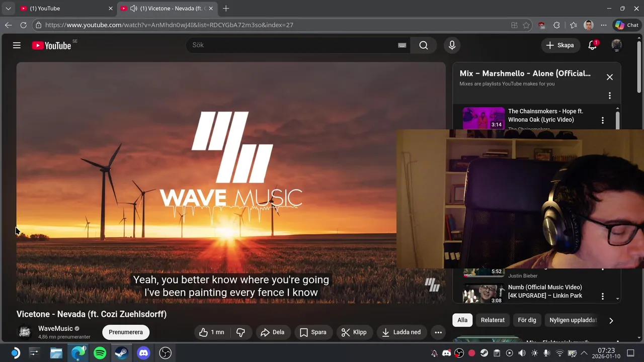
Task: Open options for The Chainsmokers Hope video
Action: 603,120
